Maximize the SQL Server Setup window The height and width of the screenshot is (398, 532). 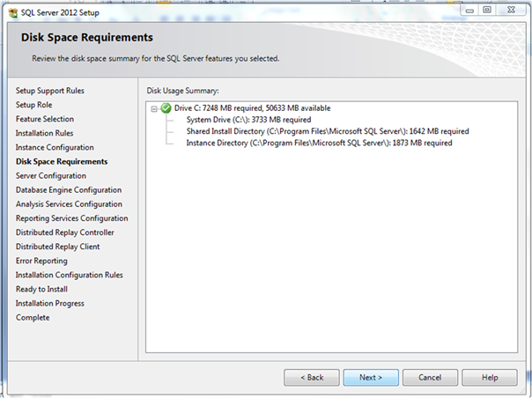pos(487,11)
